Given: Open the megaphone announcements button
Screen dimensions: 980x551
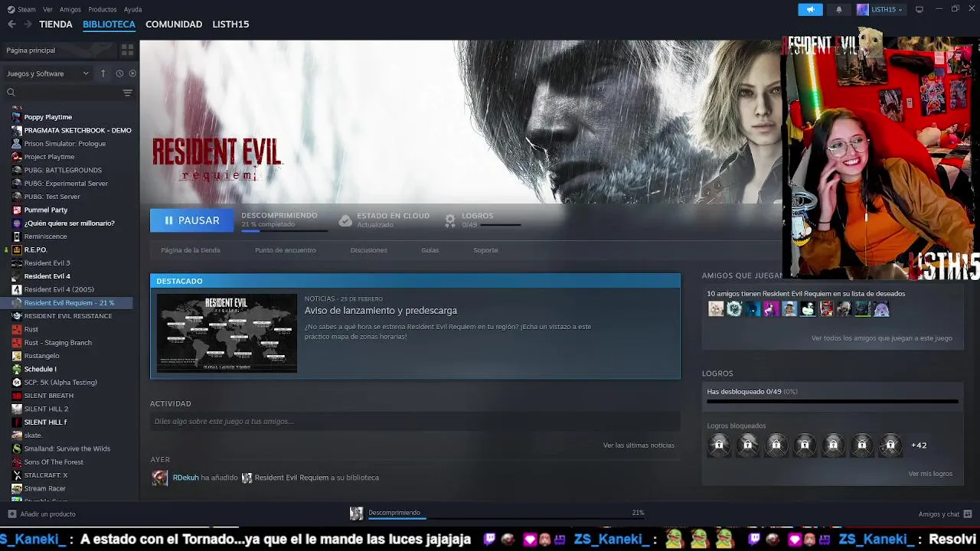Looking at the screenshot, I should click(x=810, y=9).
